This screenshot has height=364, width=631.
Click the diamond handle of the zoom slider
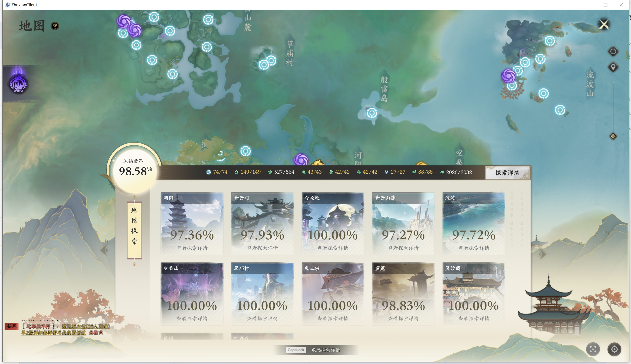(613, 136)
